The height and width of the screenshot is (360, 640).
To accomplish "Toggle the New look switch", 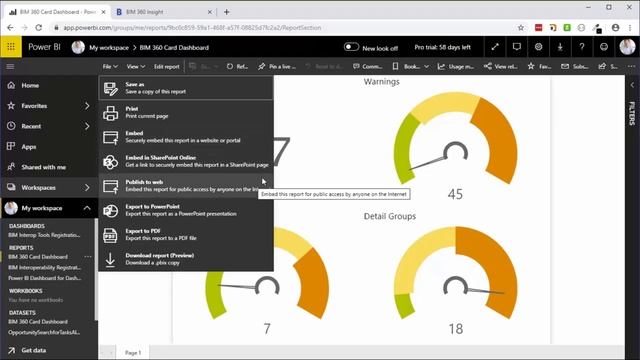I will tap(351, 47).
